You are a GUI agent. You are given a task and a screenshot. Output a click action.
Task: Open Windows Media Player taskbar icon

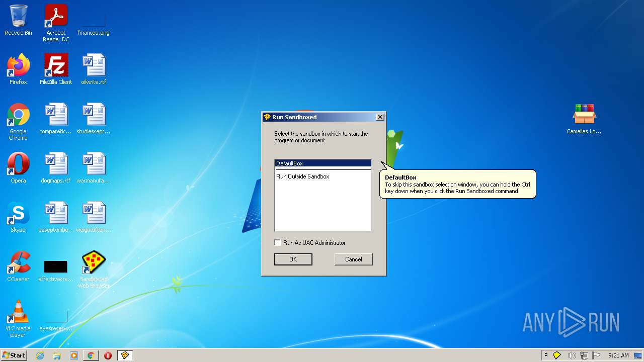coord(74,355)
